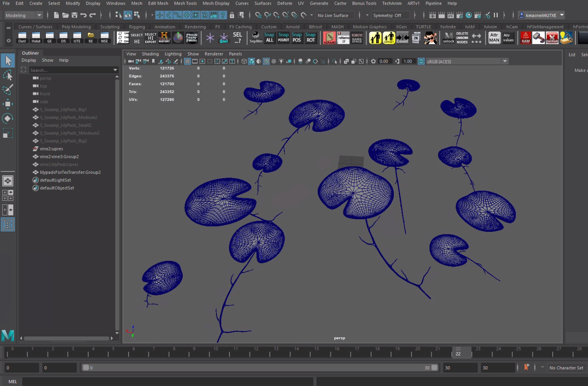Switch to the Rigging shelf tab
Image resolution: width=588 pixels, height=386 pixels.
[x=137, y=27]
